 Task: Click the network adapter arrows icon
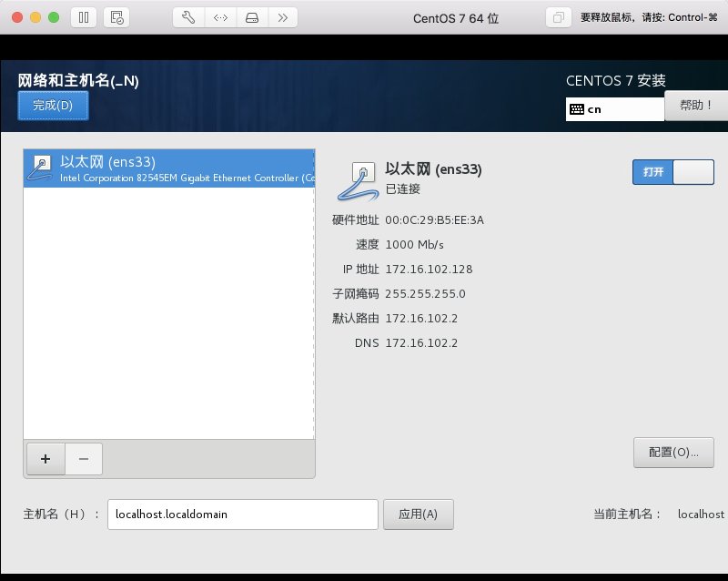pyautogui.click(x=220, y=17)
